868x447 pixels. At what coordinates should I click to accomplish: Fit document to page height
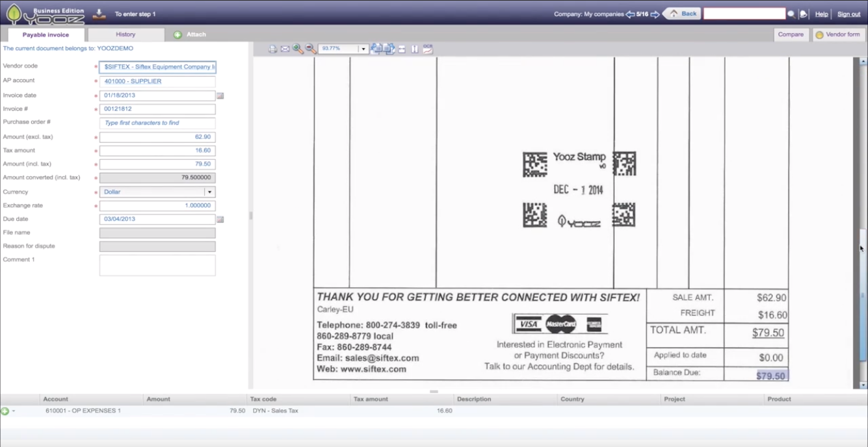point(414,49)
